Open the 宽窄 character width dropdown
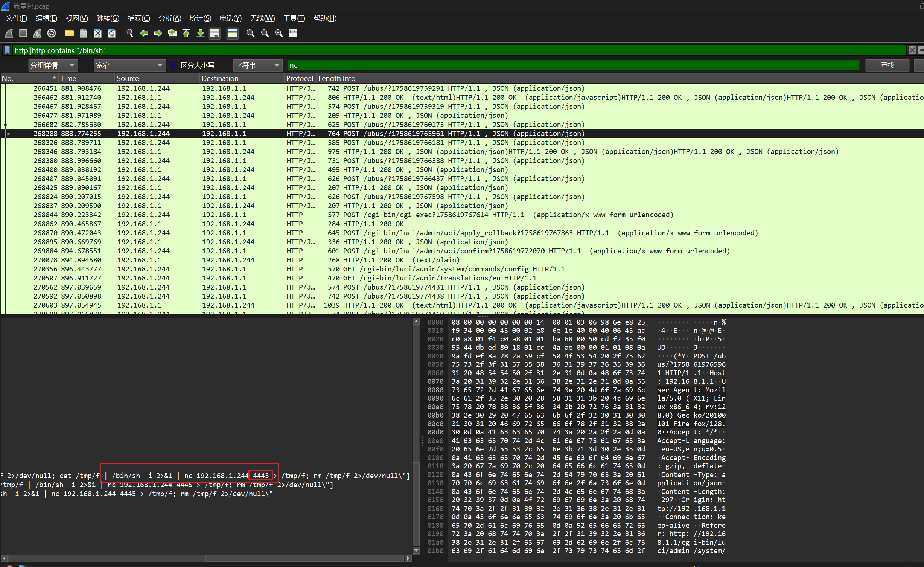 (129, 66)
